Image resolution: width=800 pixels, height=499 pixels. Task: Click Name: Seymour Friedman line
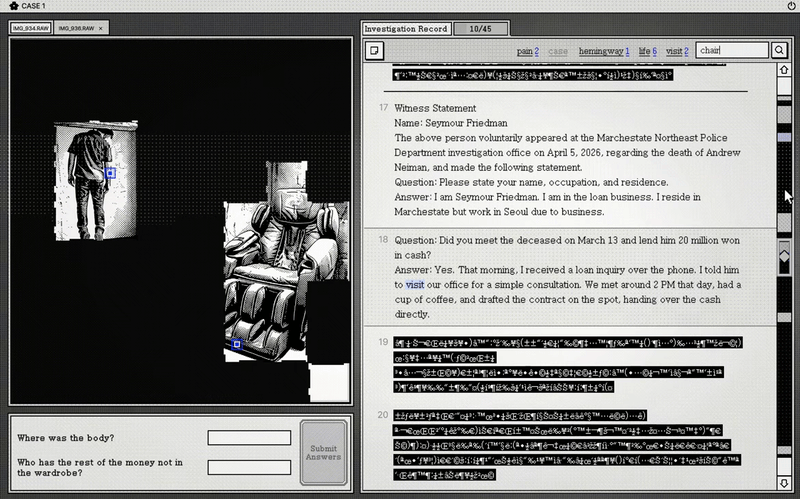[451, 123]
